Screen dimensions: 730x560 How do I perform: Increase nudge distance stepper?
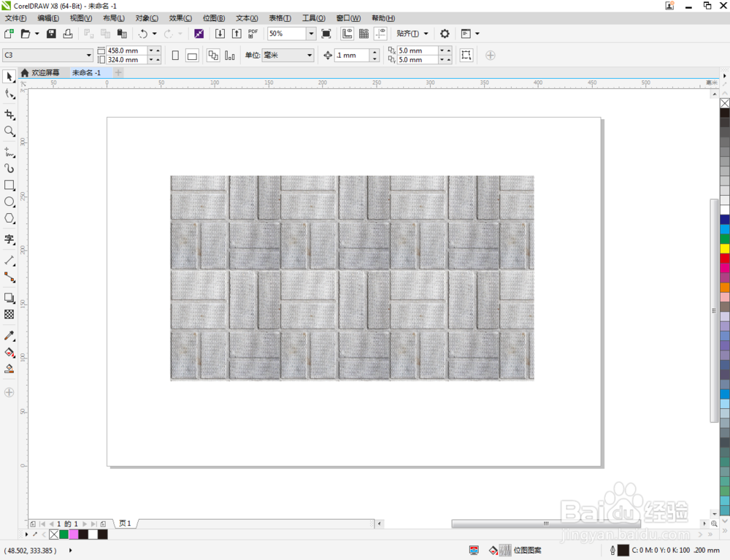tap(374, 52)
